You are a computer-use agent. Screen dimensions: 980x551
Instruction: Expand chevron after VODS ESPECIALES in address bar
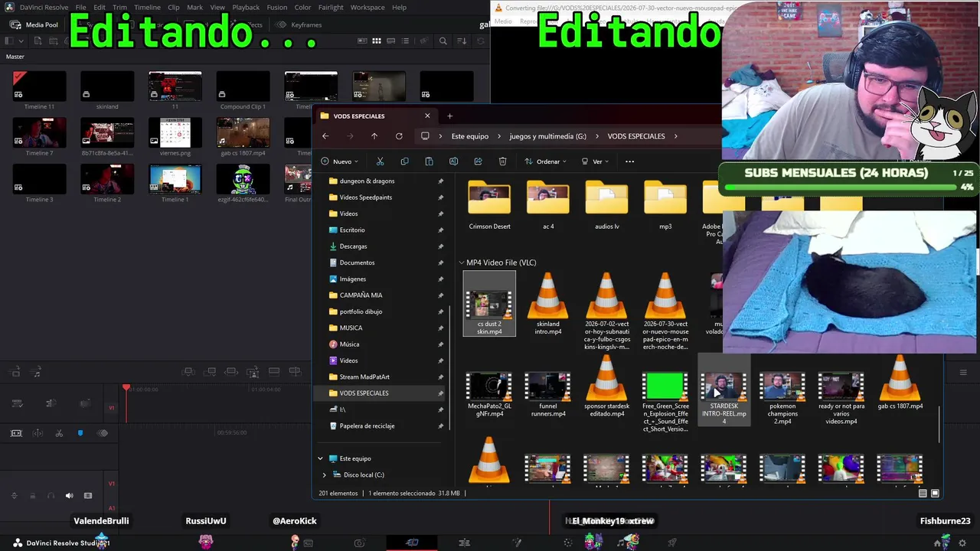coord(676,136)
